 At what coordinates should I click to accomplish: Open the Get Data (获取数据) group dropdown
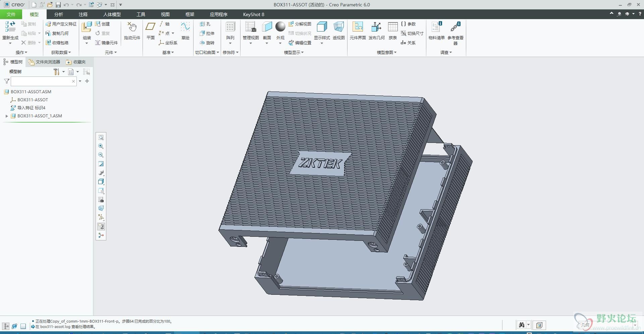pos(61,52)
